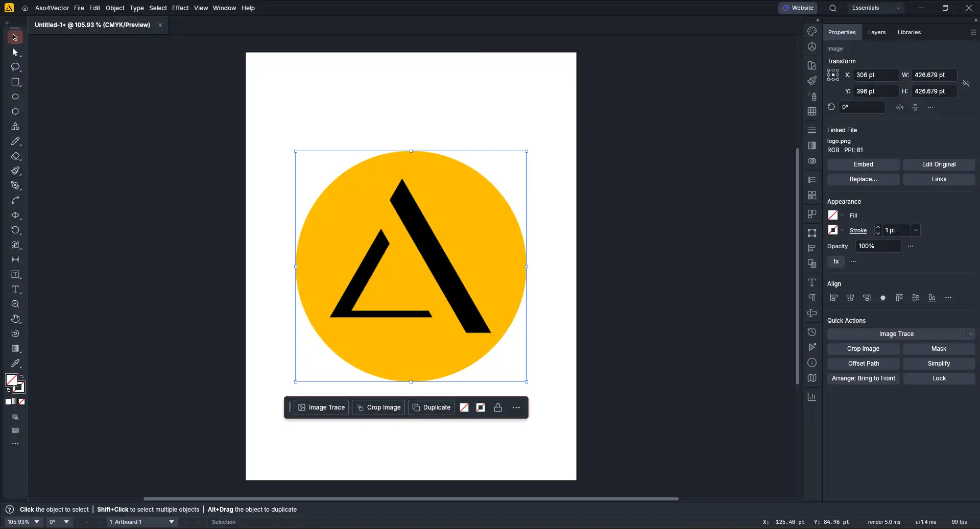The image size is (980, 529).
Task: Select the Zoom tool
Action: tap(15, 304)
